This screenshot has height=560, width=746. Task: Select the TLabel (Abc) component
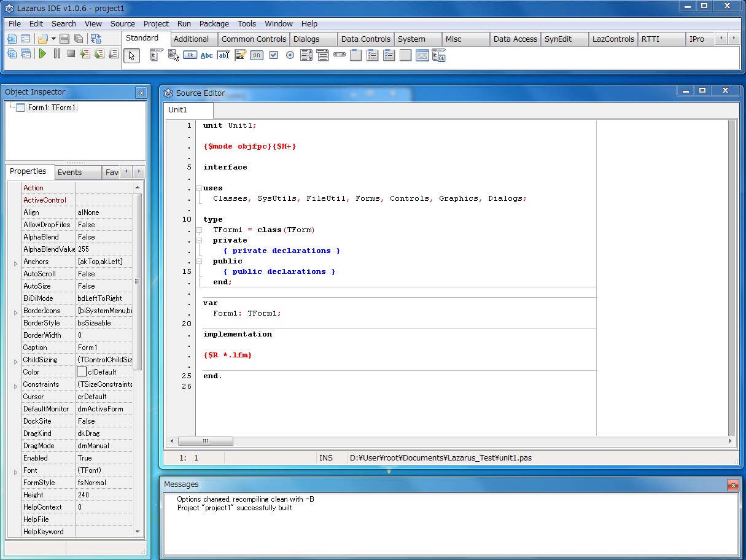[207, 55]
